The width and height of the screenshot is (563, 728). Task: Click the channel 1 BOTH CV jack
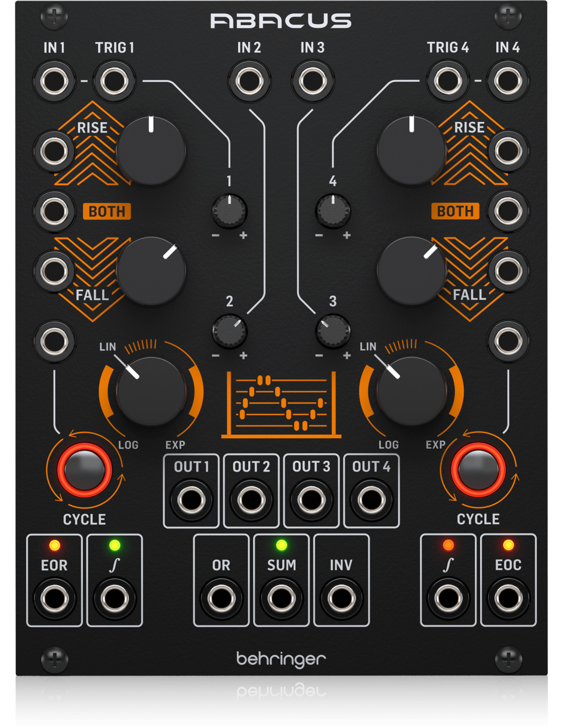click(54, 211)
